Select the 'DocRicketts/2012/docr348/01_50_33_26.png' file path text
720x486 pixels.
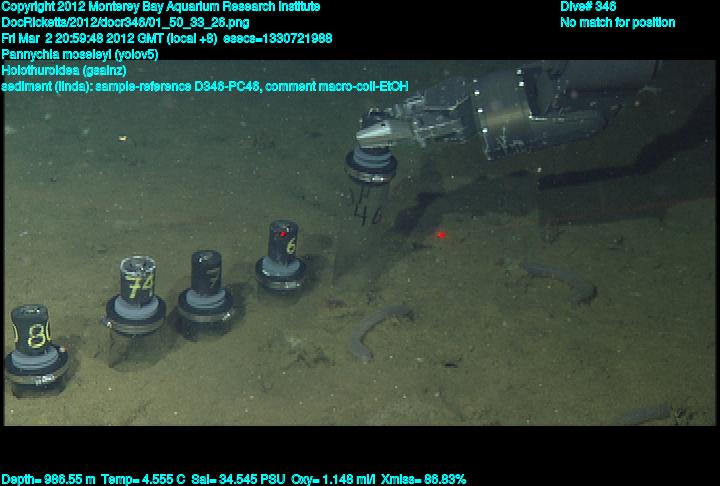pos(125,23)
